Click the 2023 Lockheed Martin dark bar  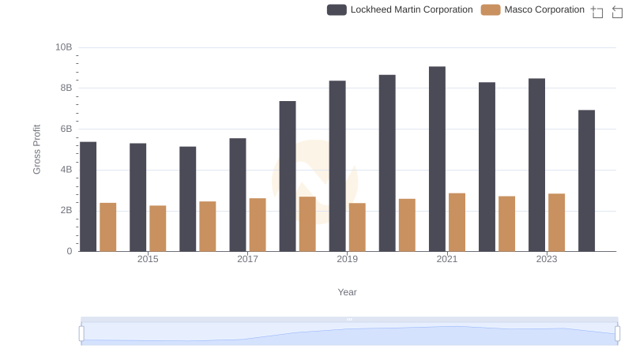537,165
